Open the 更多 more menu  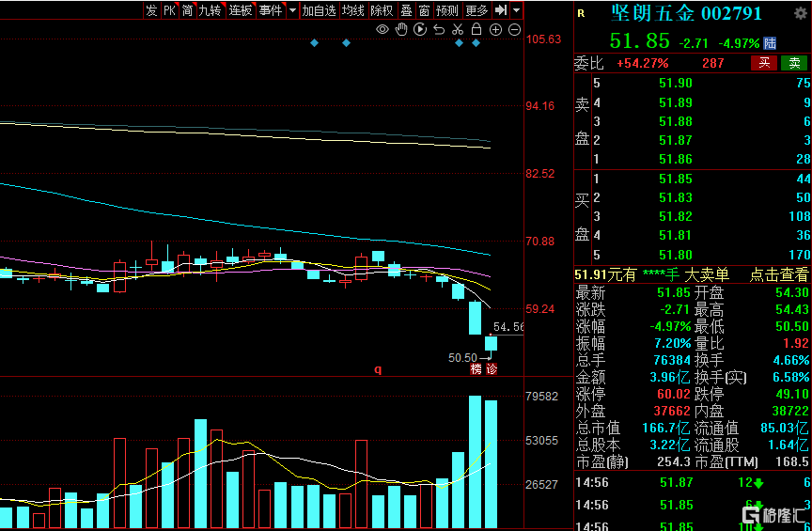coord(476,9)
